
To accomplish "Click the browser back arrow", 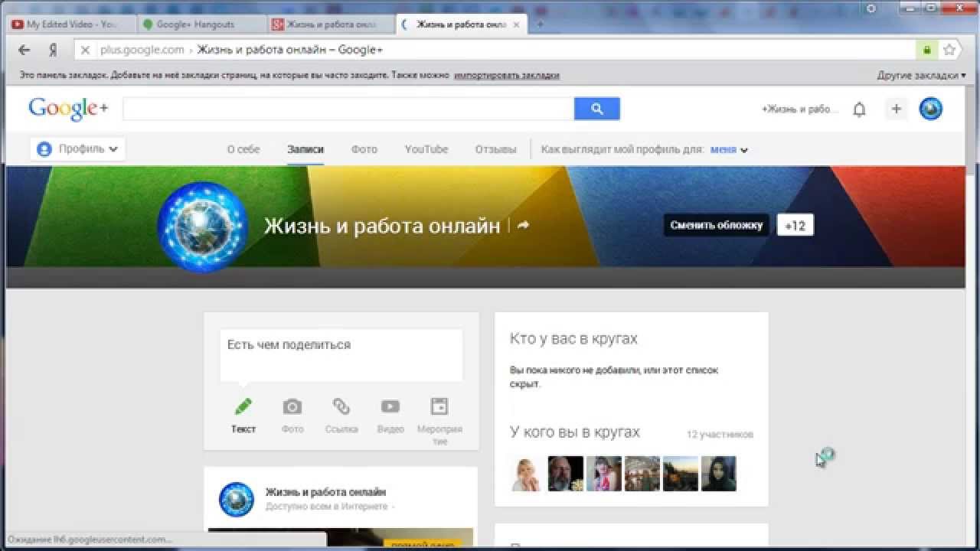I will click(24, 50).
